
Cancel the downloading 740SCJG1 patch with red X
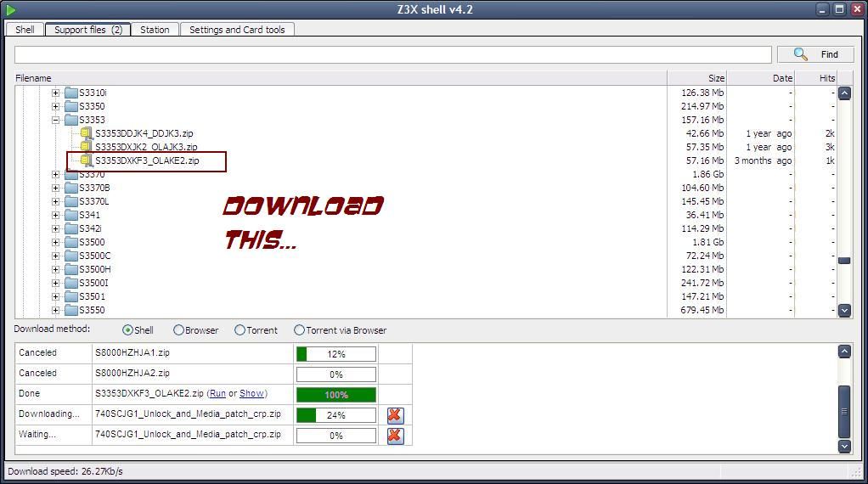395,414
